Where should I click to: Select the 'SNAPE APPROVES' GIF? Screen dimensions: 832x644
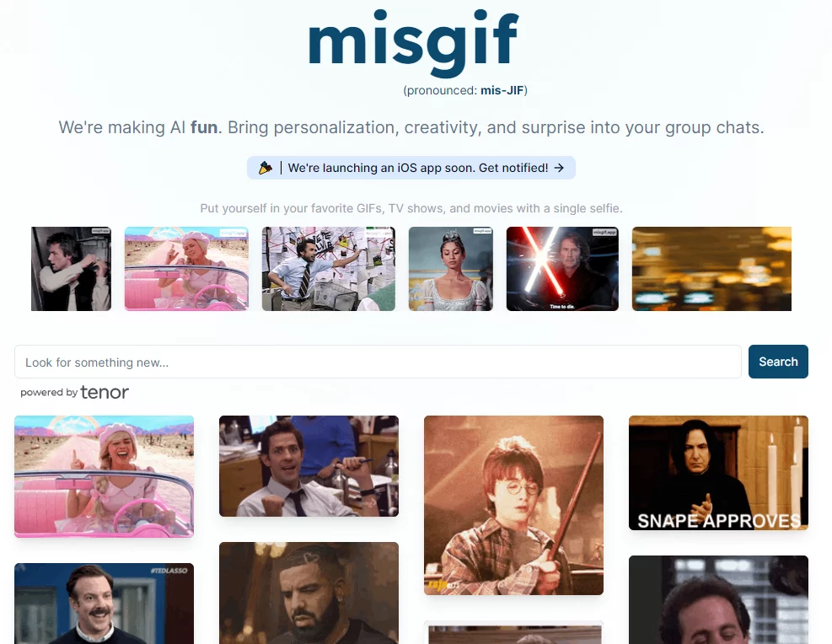click(x=718, y=473)
